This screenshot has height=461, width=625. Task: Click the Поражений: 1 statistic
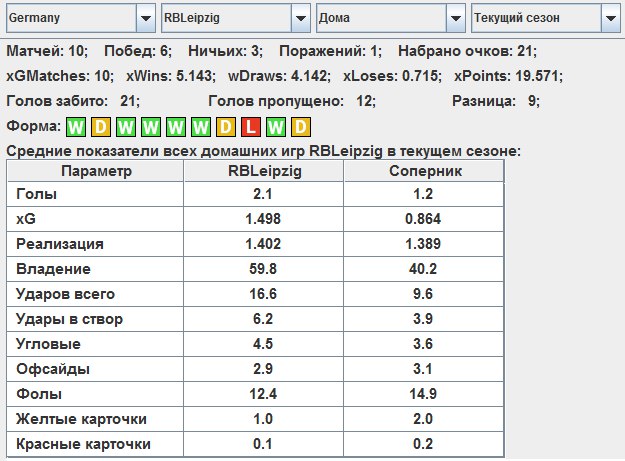[330, 51]
